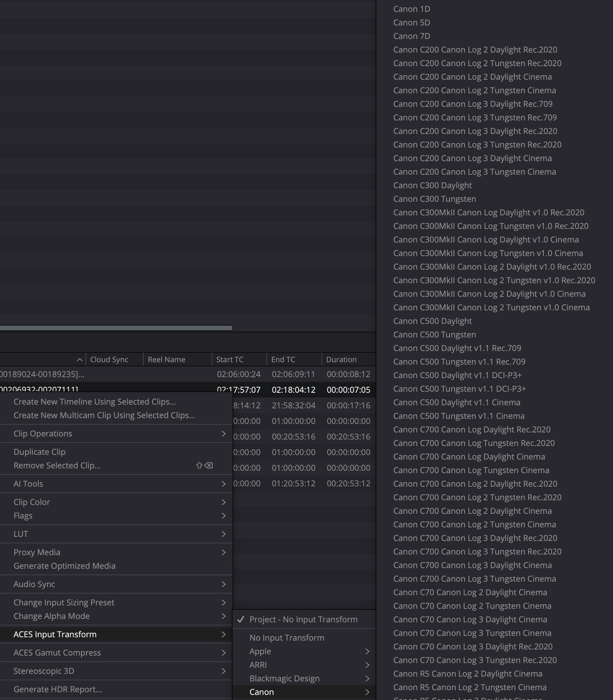Open the Canon input transform submenu
This screenshot has height=700, width=613.
pyautogui.click(x=304, y=692)
